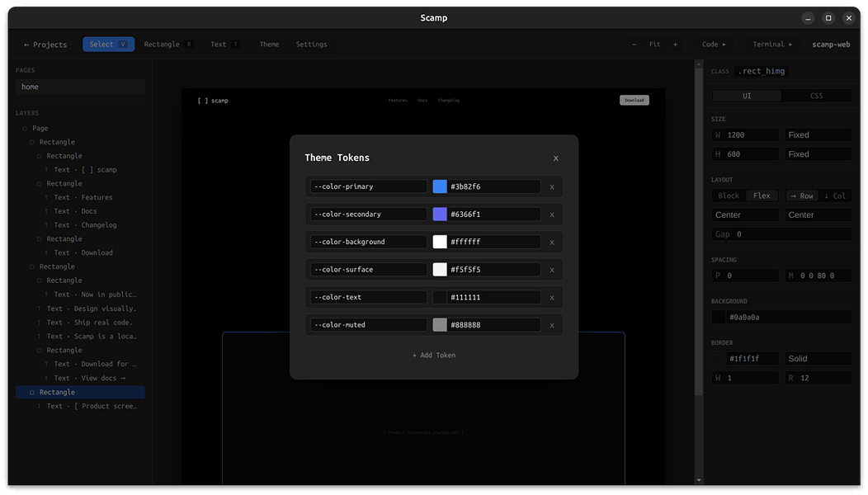
Task: Set flex direction to Row
Action: pos(801,196)
